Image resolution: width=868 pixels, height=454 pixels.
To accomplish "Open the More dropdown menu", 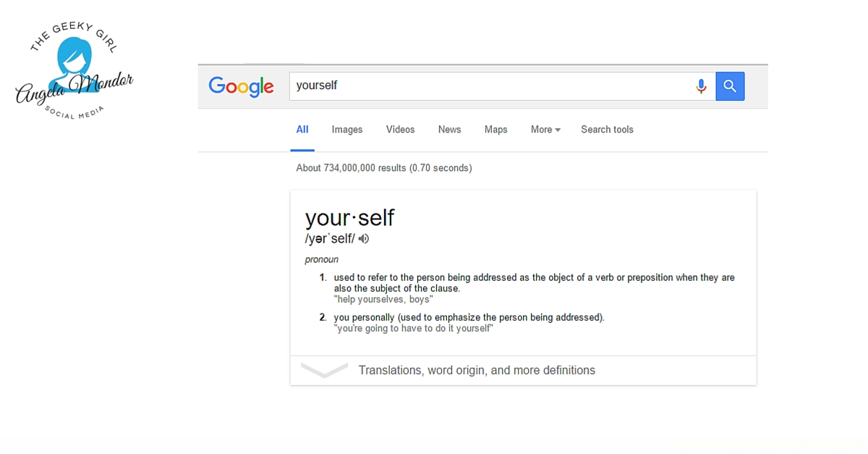I will pos(546,130).
